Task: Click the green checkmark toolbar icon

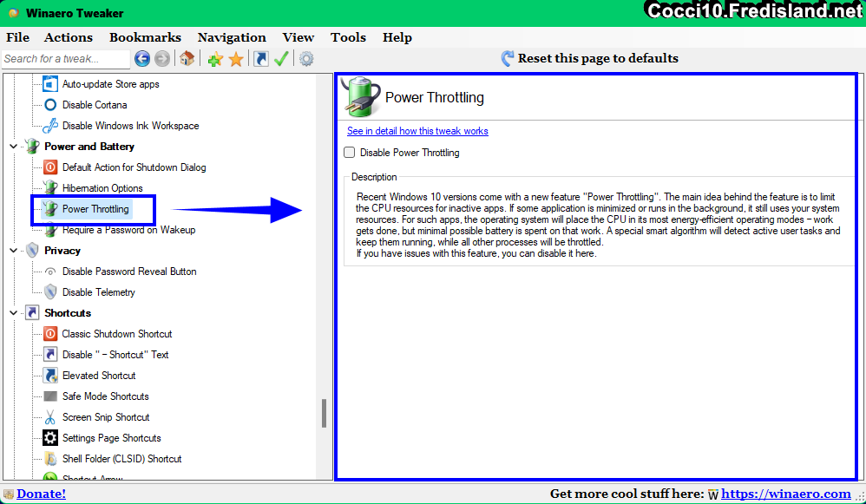Action: (x=281, y=58)
